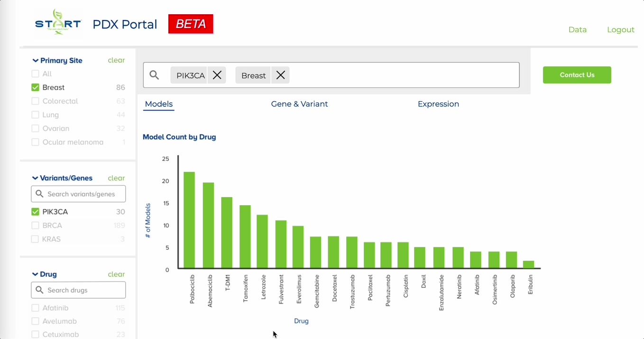Collapse the Primary Site section chevron
Image resolution: width=644 pixels, height=339 pixels.
35,60
